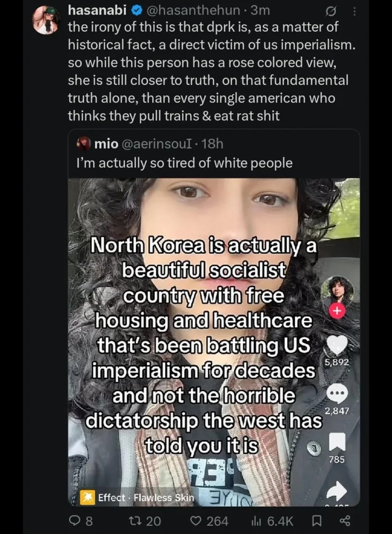Open TikTok creator's round avatar
This screenshot has height=534, width=392.
337,291
